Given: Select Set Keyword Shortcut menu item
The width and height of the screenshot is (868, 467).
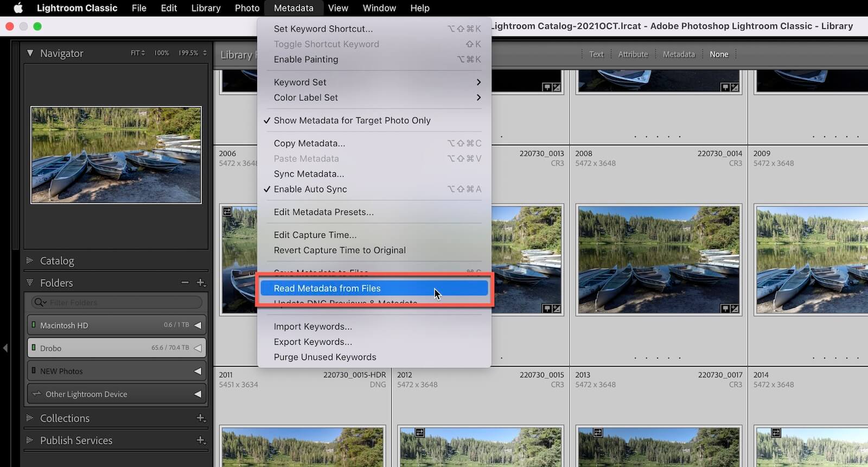Looking at the screenshot, I should [374, 29].
